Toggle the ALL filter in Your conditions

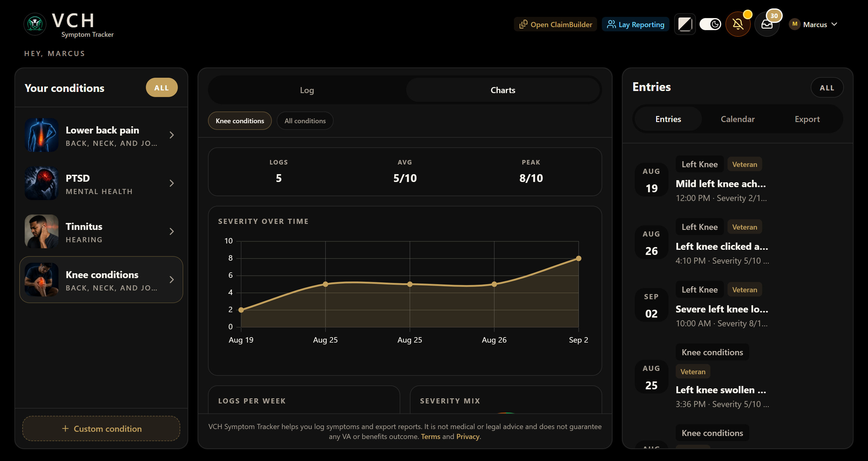point(162,88)
